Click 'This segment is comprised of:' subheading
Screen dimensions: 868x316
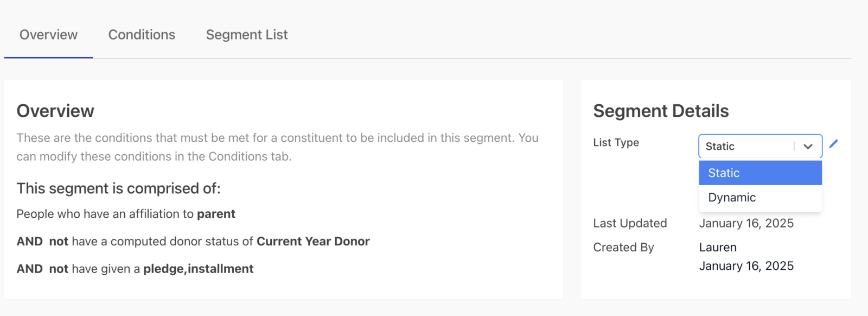[118, 188]
